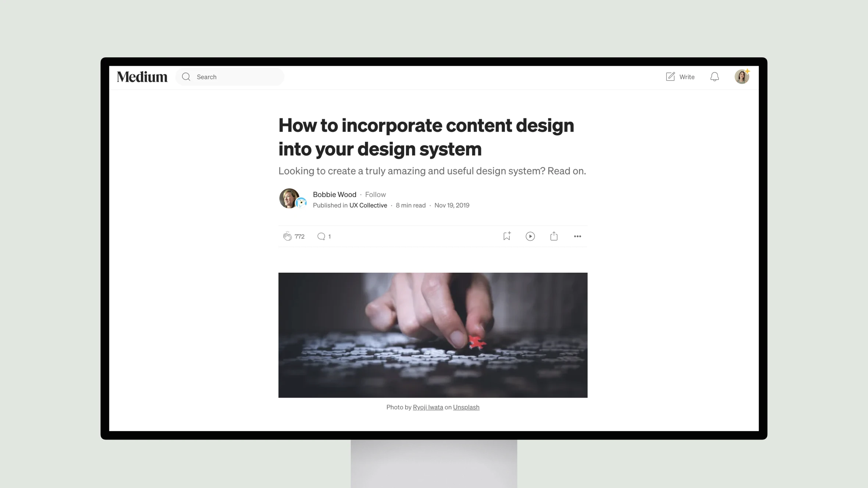Click the bookmark save icon

point(506,236)
